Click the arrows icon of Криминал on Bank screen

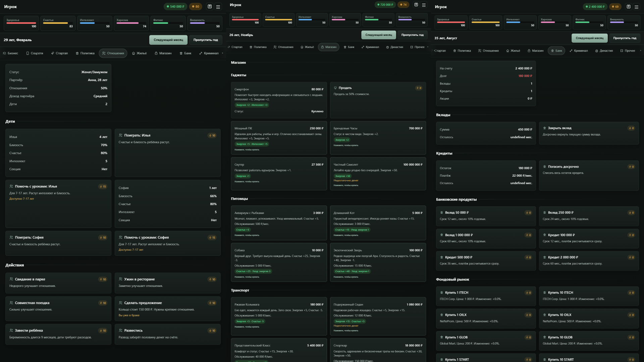571,51
